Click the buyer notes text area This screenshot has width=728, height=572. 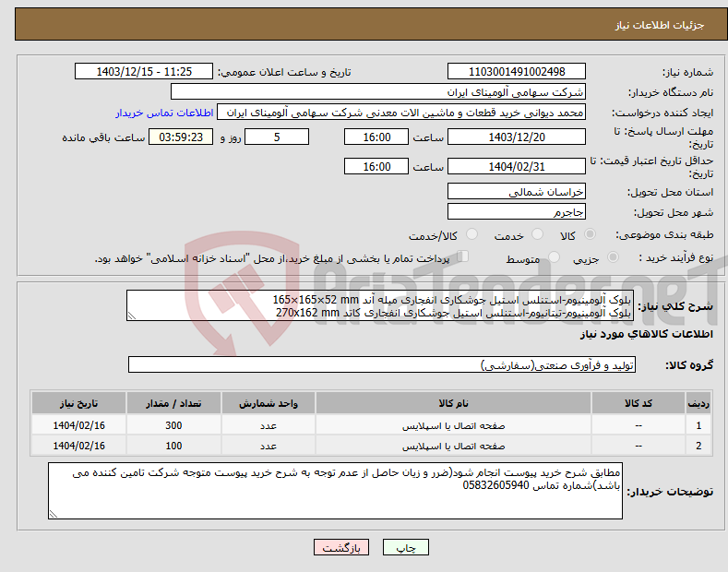335,491
